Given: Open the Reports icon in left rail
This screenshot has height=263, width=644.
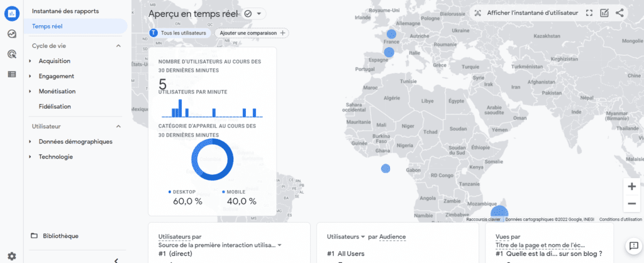Looking at the screenshot, I should (11, 13).
